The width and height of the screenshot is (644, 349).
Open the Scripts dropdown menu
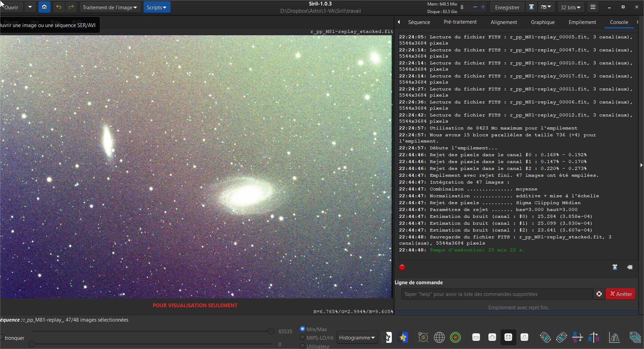pos(157,7)
